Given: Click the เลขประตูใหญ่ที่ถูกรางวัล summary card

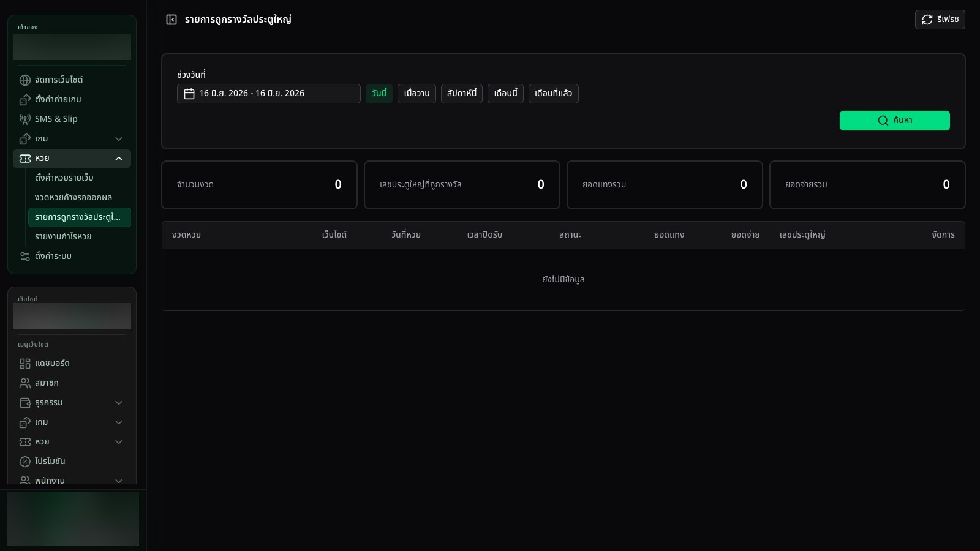Looking at the screenshot, I should pyautogui.click(x=462, y=185).
